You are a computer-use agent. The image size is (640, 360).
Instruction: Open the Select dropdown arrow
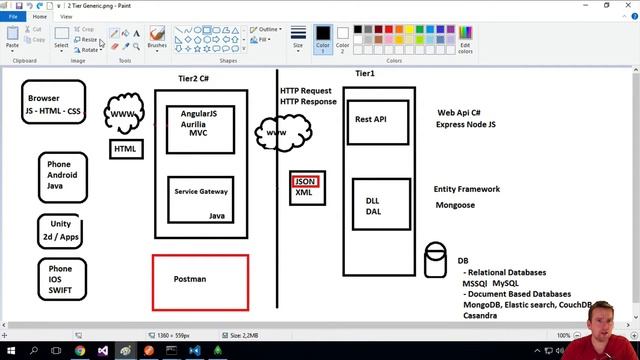(61, 51)
